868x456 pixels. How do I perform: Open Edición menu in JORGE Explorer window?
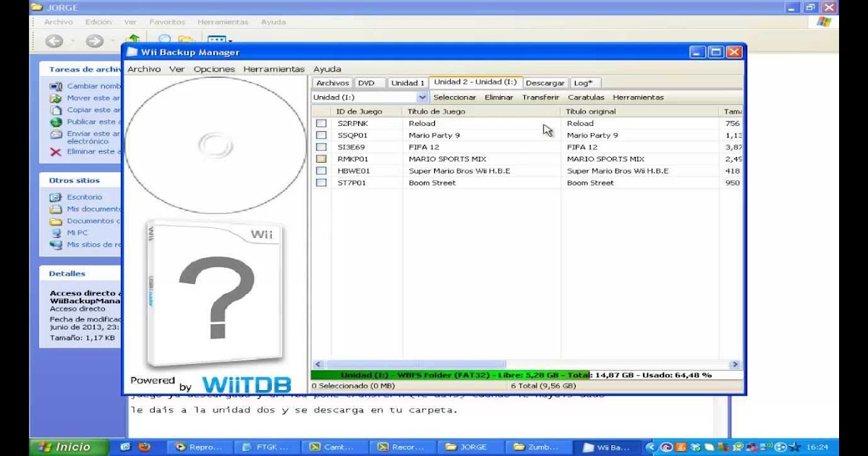tap(98, 22)
